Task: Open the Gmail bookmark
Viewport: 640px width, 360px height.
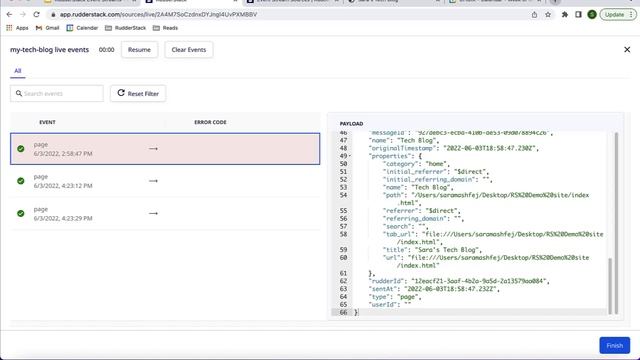Action: pos(47,28)
